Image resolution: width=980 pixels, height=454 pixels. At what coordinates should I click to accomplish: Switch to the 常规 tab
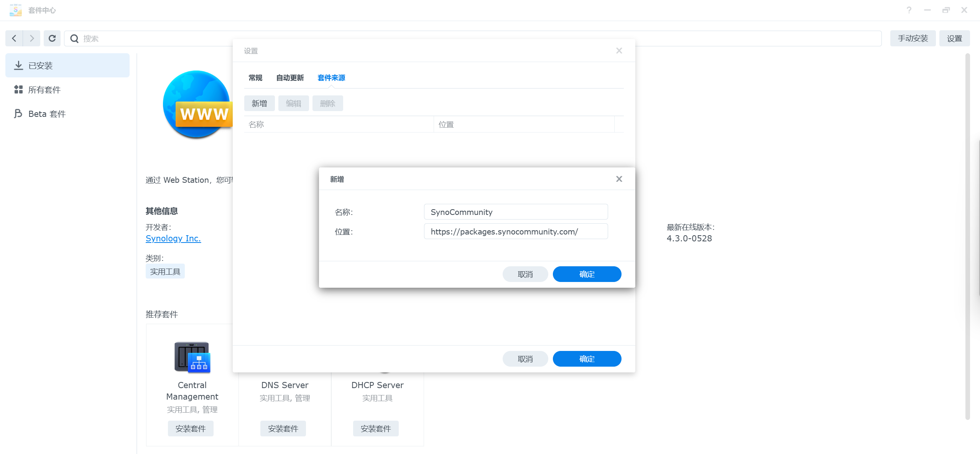(x=255, y=78)
